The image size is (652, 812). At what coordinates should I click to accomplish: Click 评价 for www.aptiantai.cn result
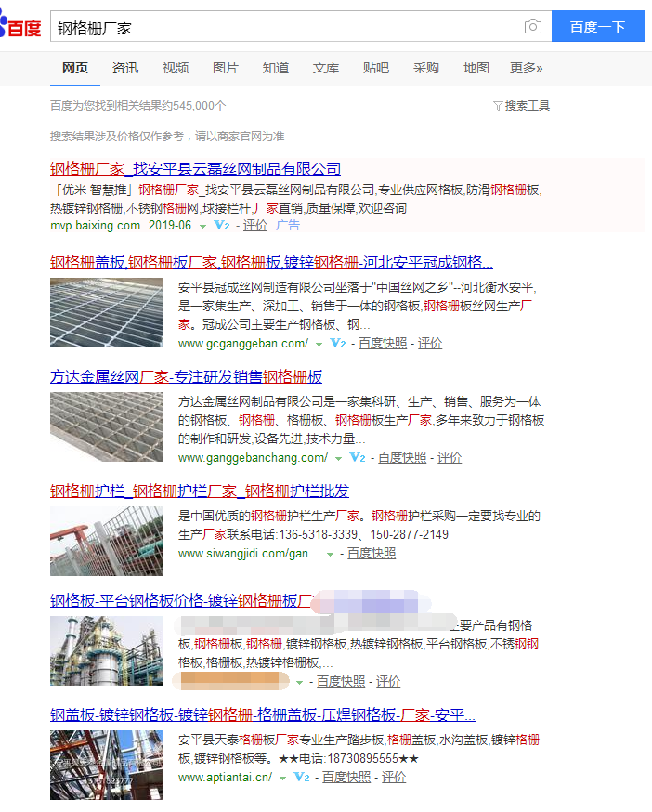[394, 778]
